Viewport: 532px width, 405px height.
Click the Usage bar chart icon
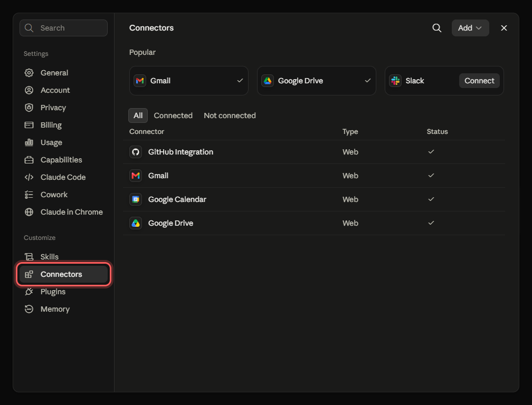tap(29, 142)
